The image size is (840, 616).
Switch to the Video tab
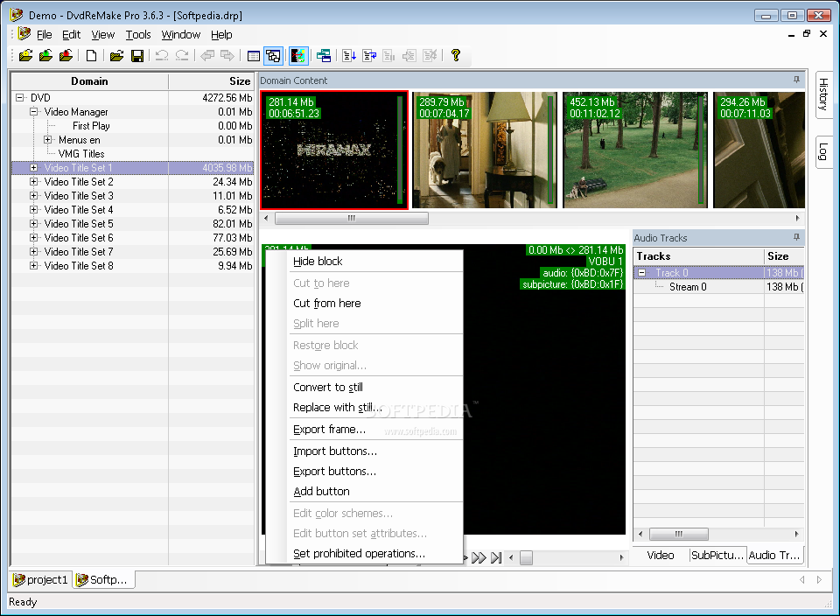click(661, 556)
